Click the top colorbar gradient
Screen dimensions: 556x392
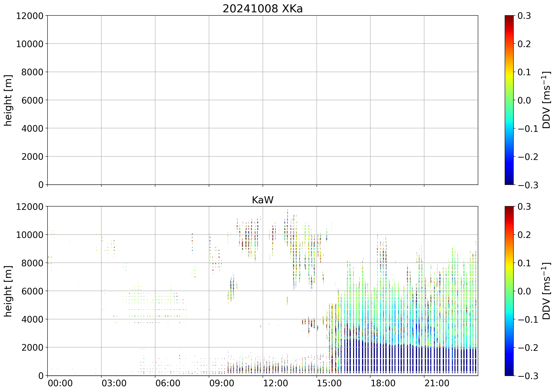tap(509, 100)
